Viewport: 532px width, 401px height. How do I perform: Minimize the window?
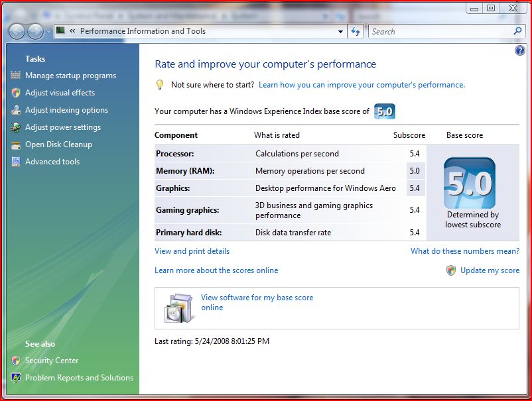click(x=474, y=8)
